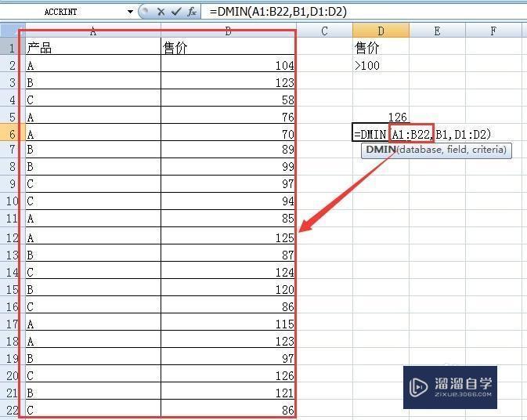
Task: Select the row 6 header
Action: 13,132
